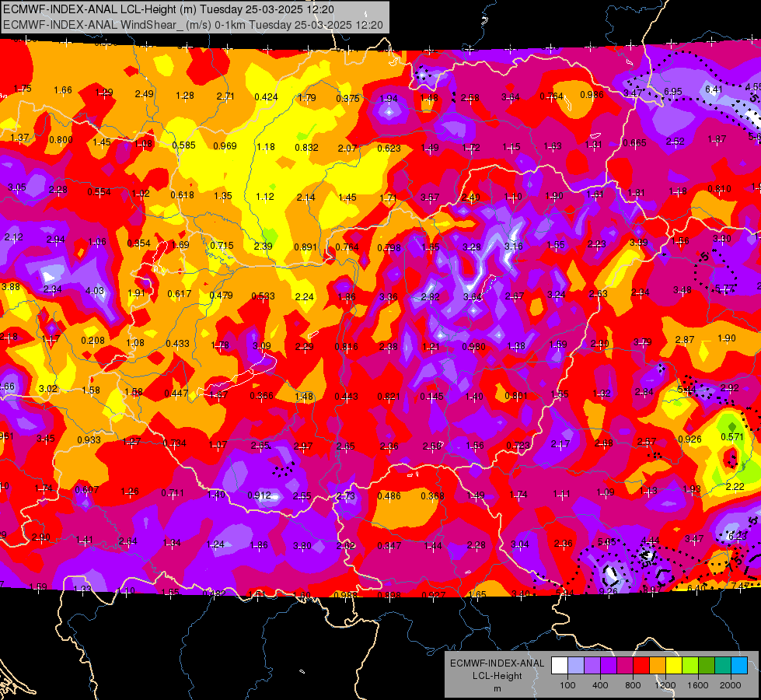The image size is (761, 700).
Task: Click the wind shear value 4.03
Action: [95, 290]
